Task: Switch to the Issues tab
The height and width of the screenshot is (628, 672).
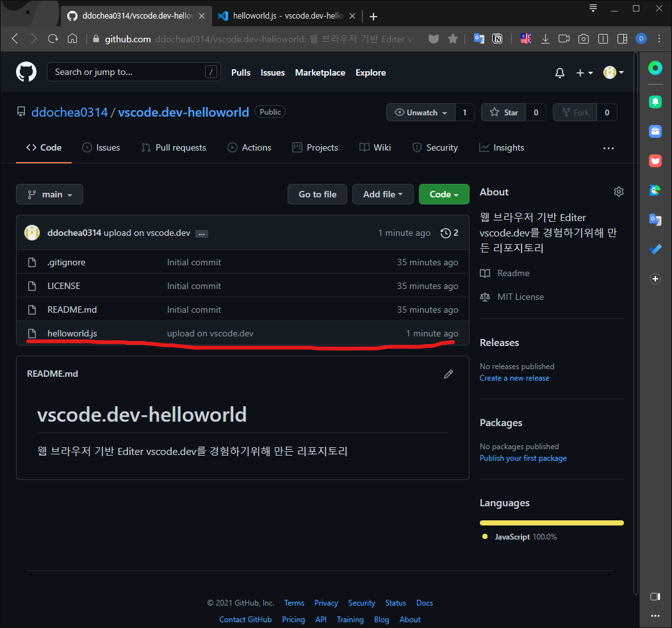Action: click(x=101, y=148)
